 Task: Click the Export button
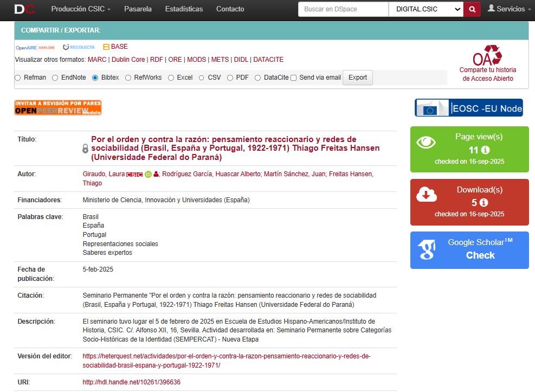tap(358, 78)
